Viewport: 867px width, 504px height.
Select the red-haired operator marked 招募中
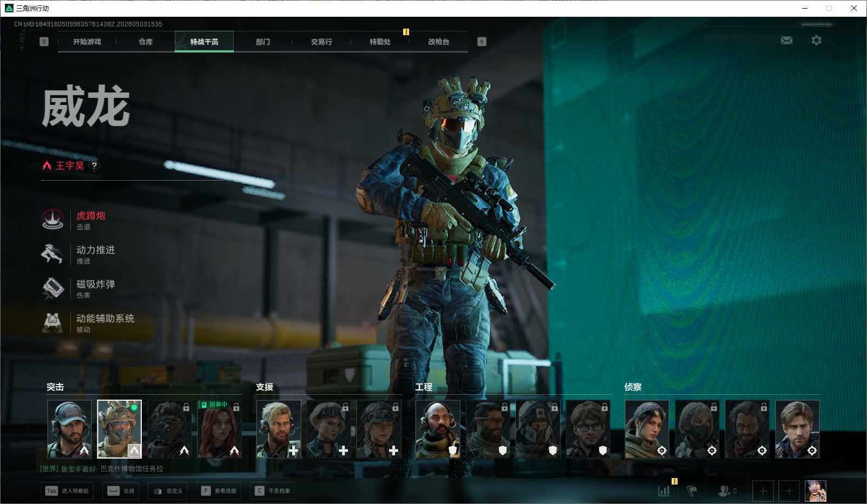click(219, 429)
